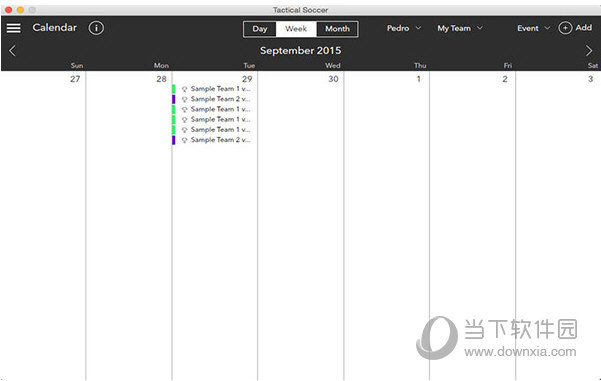The height and width of the screenshot is (381, 601).
Task: Open the Event type dropdown
Action: [534, 28]
